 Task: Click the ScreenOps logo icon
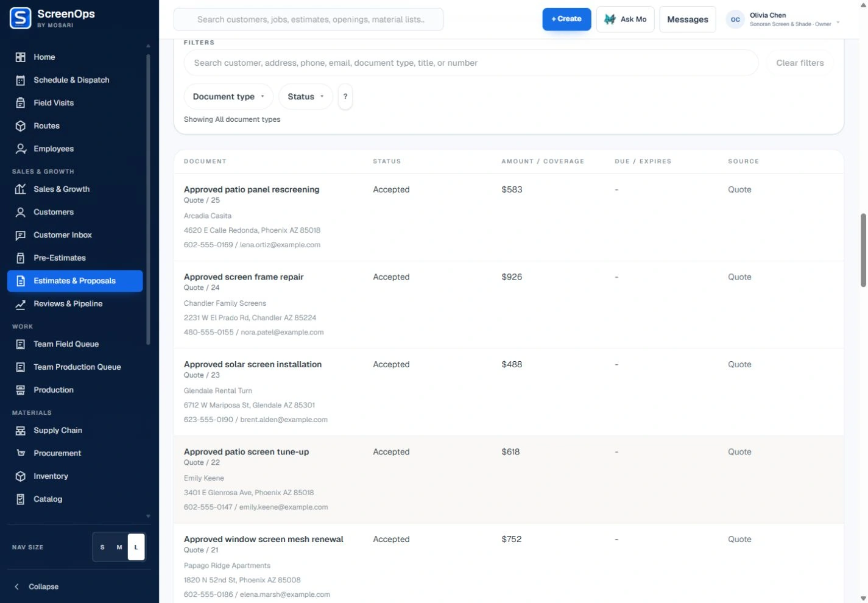[x=21, y=18]
